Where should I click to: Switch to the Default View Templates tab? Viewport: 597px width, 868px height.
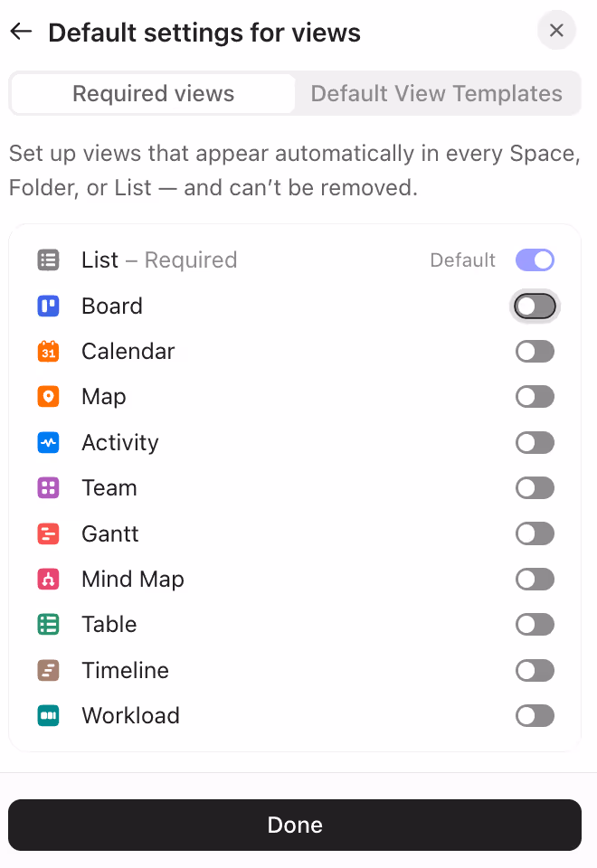click(437, 93)
